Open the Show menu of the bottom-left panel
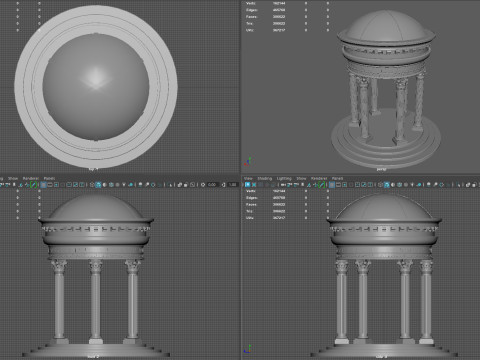 [x=13, y=178]
